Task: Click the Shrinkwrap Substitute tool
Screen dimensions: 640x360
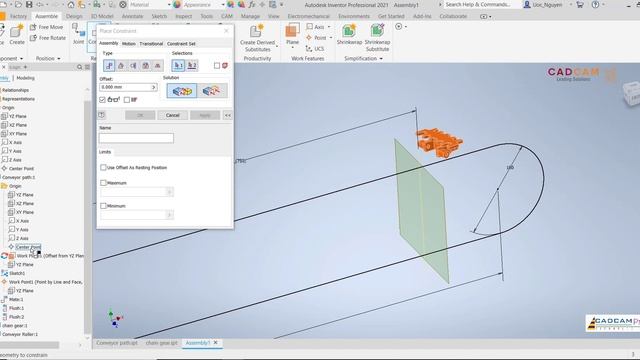Action: tap(377, 38)
